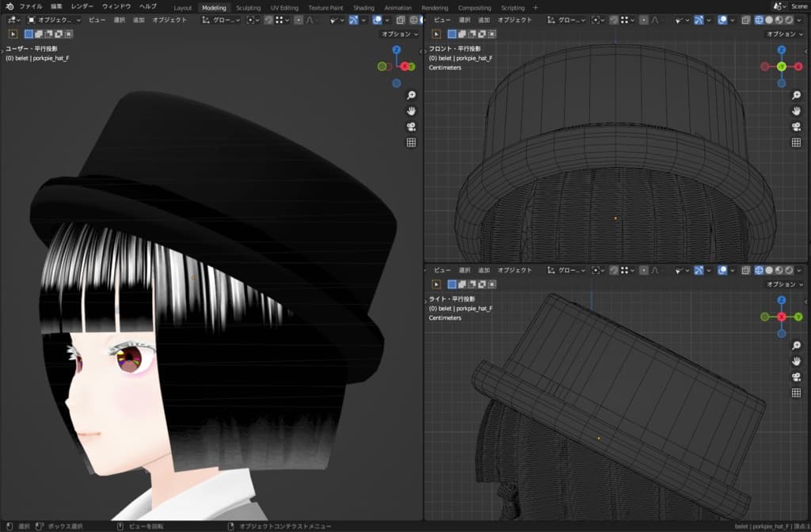The width and height of the screenshot is (811, 532).
Task: Select wireframe shading in top-right viewport header
Action: coord(758,20)
